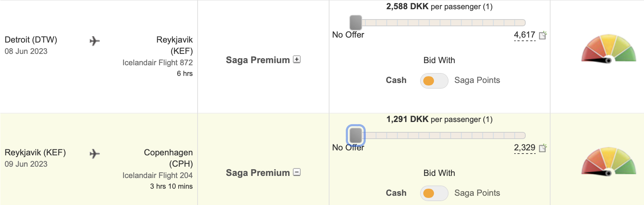
Task: Select Saga Points label for Flight 872
Action: [477, 80]
